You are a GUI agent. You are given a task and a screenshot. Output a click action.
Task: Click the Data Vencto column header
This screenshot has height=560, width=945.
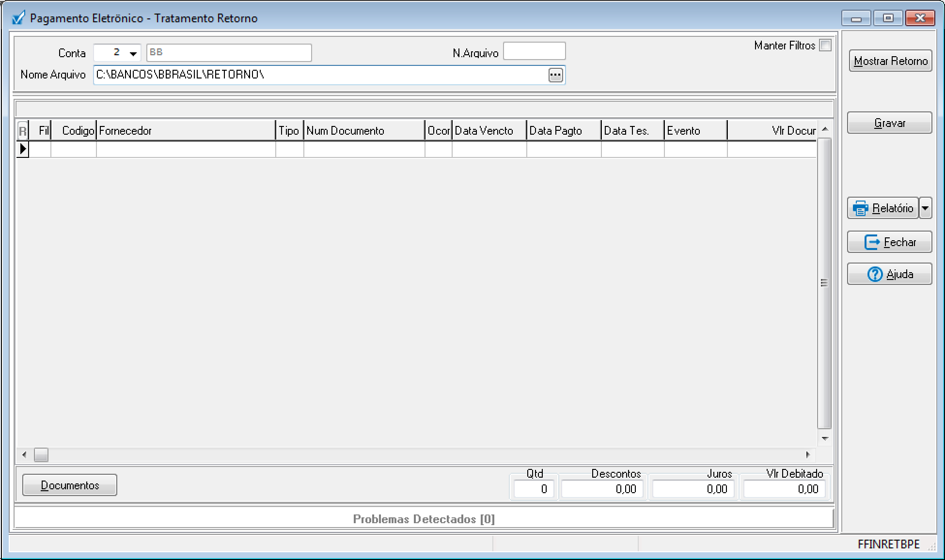(488, 131)
